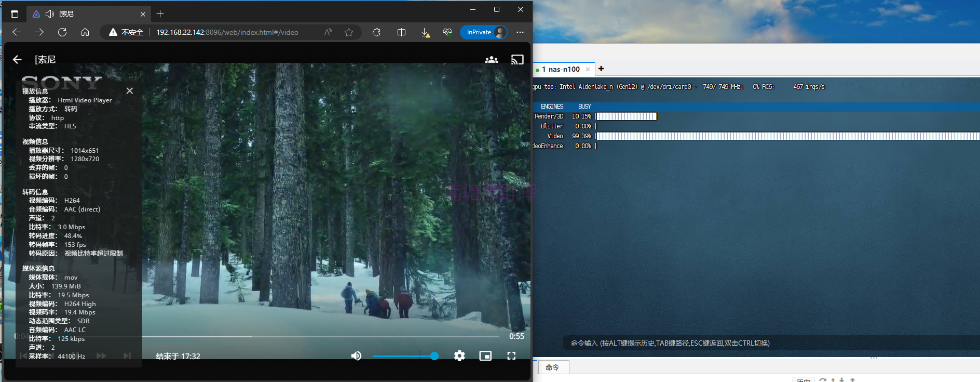Add a new terminal session tab
This screenshot has height=382, width=980.
point(601,69)
